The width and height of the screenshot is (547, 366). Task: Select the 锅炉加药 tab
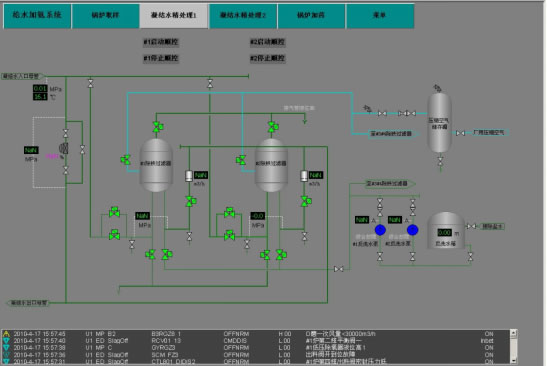(x=311, y=15)
